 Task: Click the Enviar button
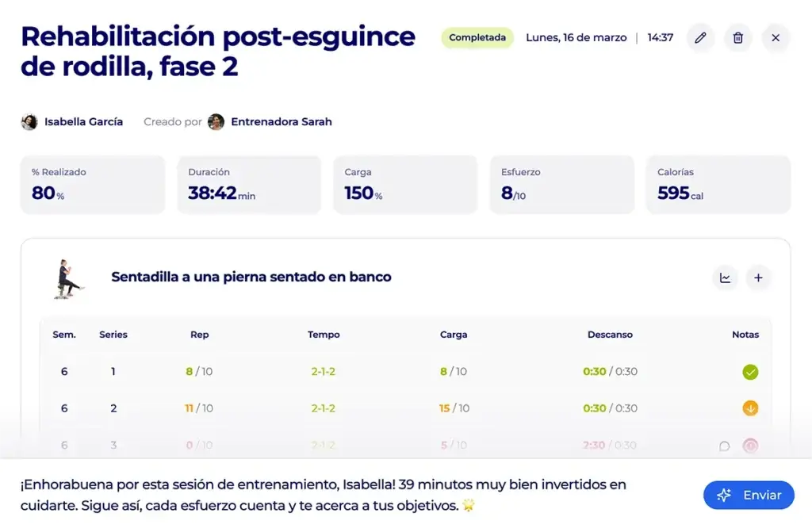point(749,496)
